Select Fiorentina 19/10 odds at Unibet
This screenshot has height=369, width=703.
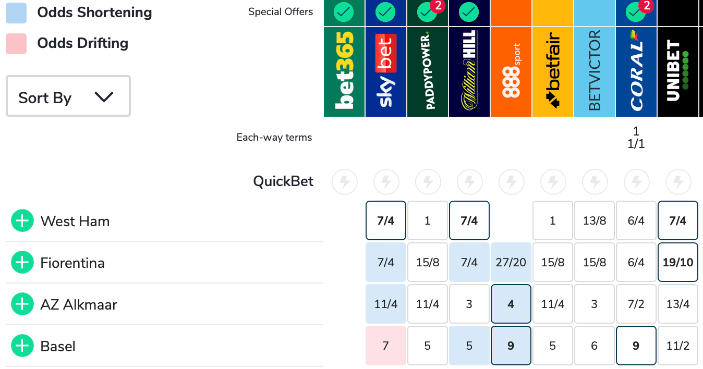(678, 262)
